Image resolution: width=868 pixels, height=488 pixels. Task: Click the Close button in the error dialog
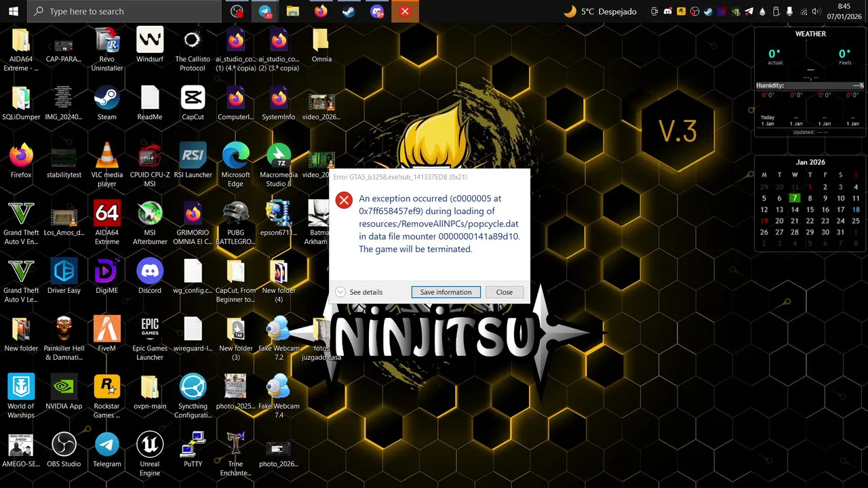pos(504,292)
